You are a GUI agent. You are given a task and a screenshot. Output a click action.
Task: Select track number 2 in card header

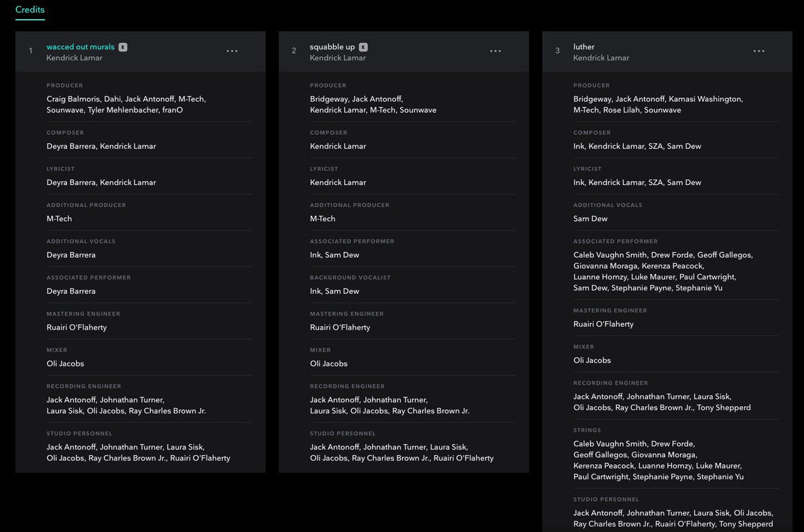(293, 51)
